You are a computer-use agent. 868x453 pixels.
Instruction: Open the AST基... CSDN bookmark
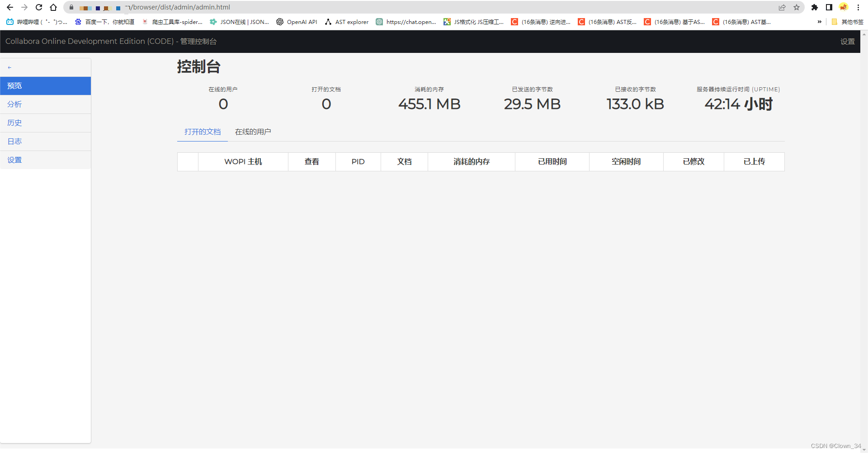[741, 22]
